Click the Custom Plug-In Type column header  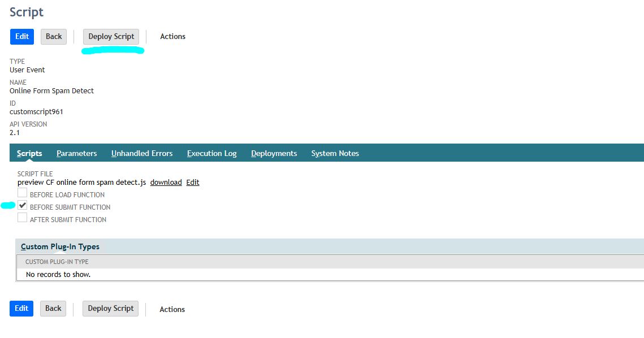pyautogui.click(x=57, y=262)
